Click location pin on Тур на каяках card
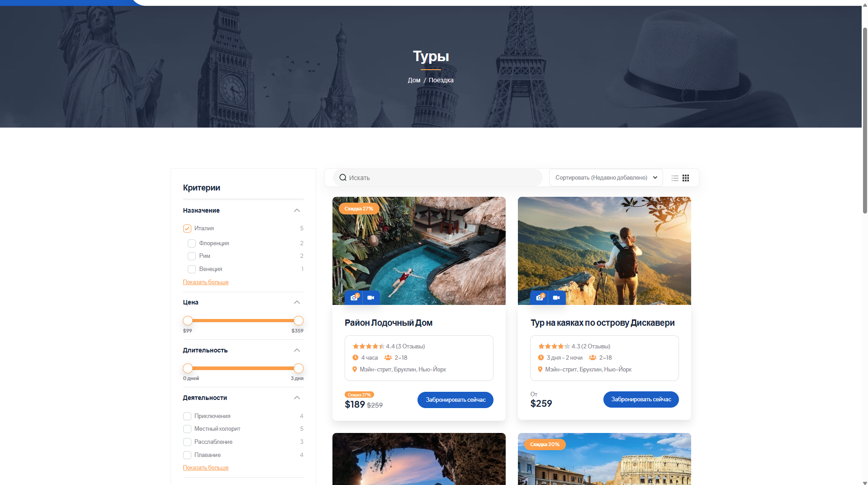This screenshot has width=868, height=485. pyautogui.click(x=540, y=370)
